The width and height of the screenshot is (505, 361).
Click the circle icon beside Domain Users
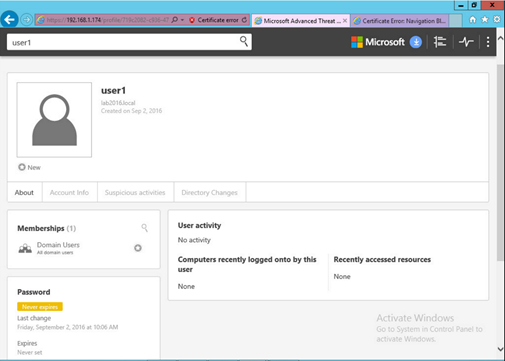click(138, 248)
